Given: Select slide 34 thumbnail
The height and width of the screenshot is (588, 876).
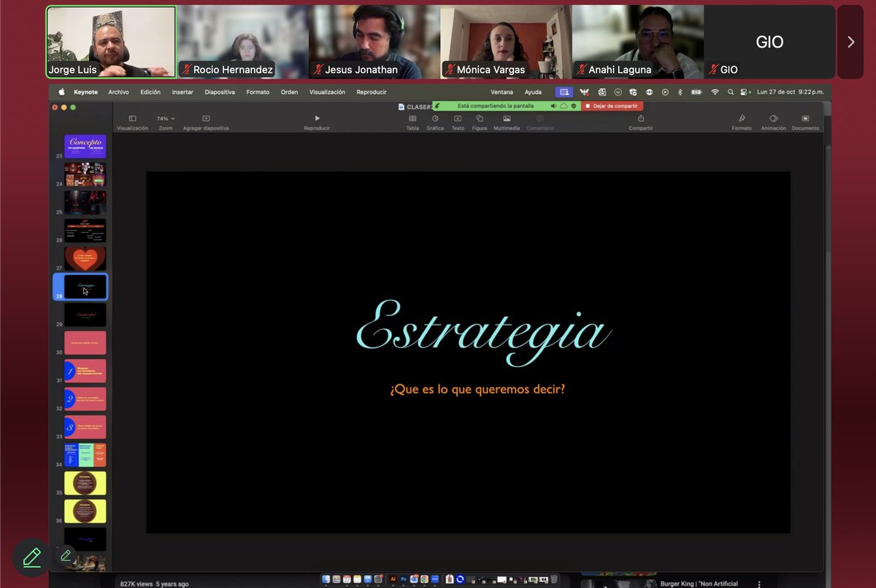Looking at the screenshot, I should [85, 454].
